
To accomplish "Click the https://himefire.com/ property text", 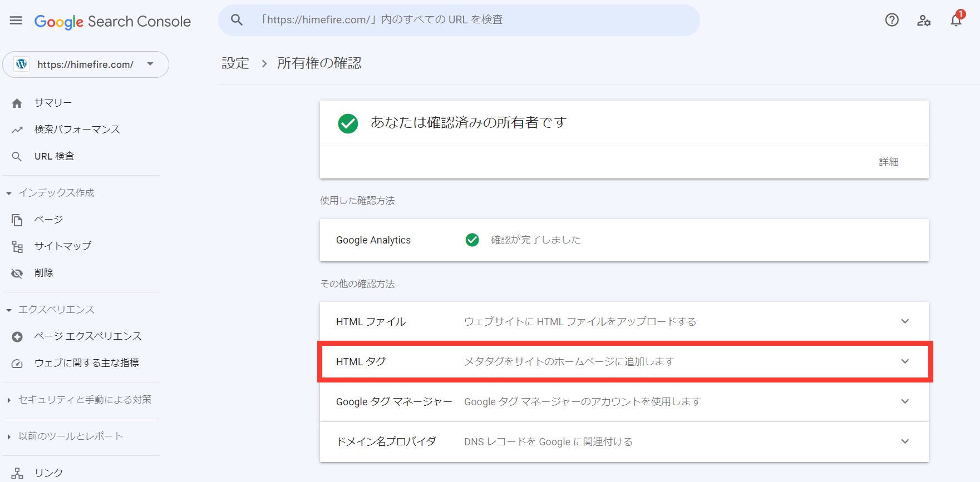I will point(85,64).
